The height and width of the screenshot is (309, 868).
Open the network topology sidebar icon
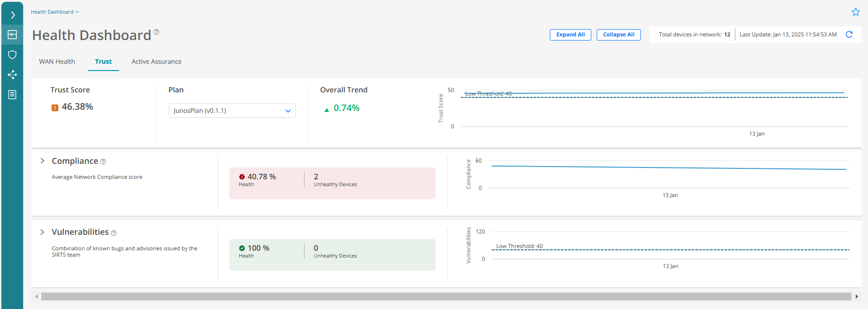pyautogui.click(x=12, y=75)
